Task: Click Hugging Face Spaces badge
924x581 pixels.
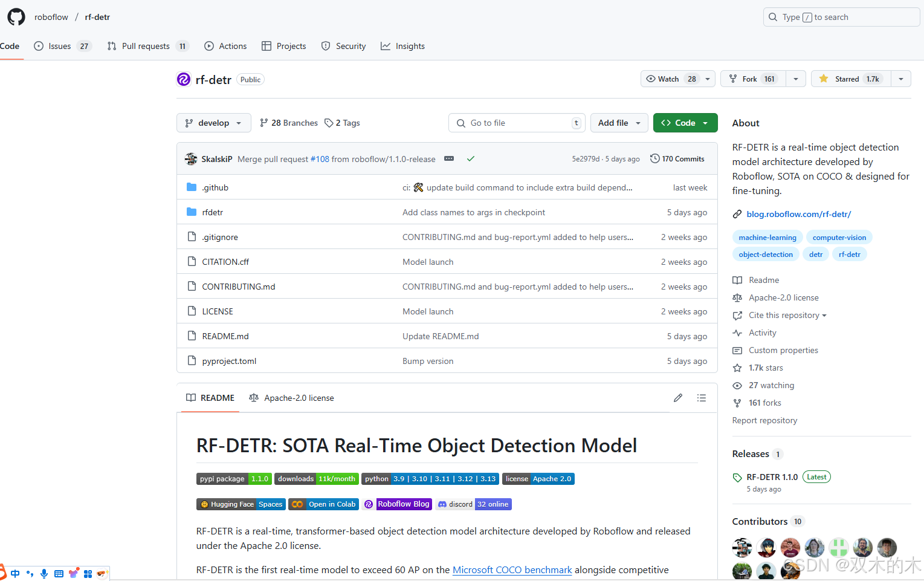Action: coord(241,504)
